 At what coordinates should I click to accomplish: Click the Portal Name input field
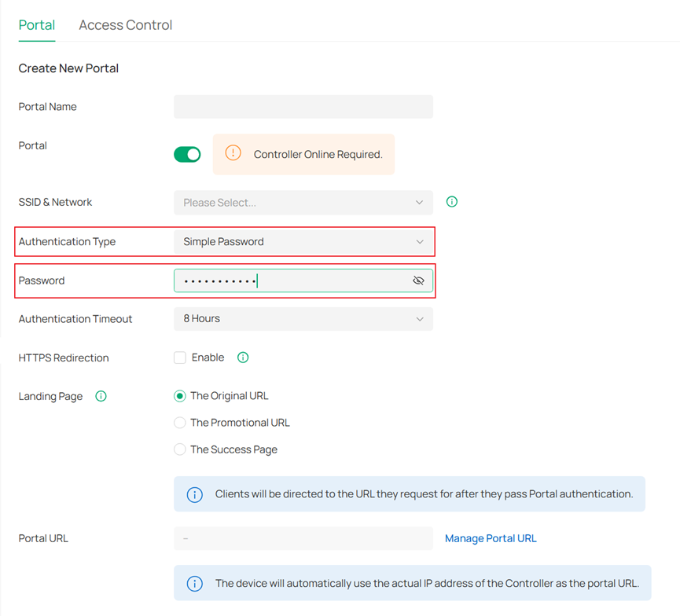(303, 107)
